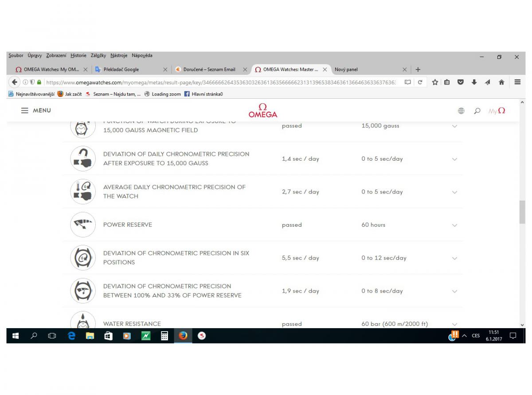Viewport: 532px width, 395px height.
Task: Expand the Power Reserve row chevron
Action: click(454, 225)
